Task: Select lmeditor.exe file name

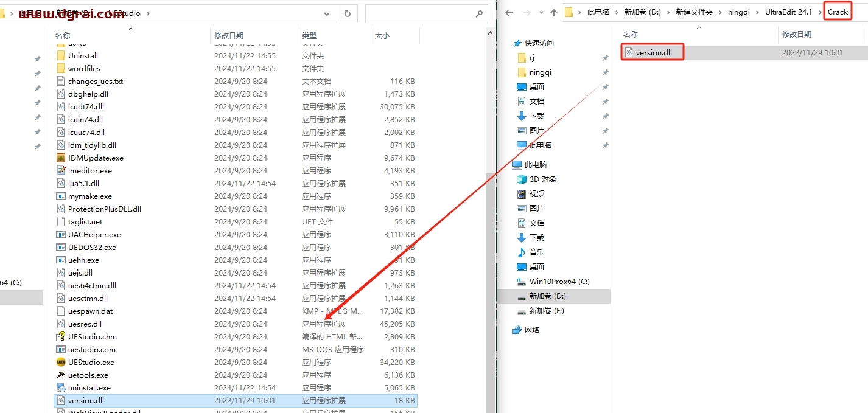Action: pos(90,170)
